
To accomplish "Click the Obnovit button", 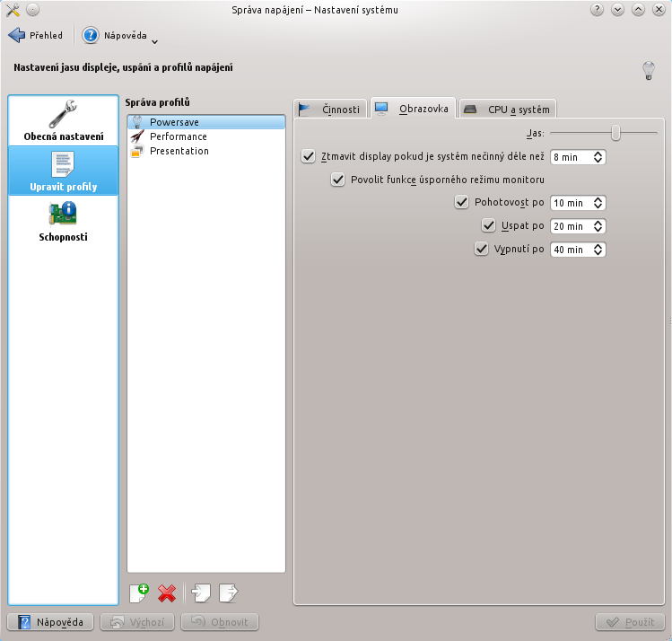I will (220, 622).
